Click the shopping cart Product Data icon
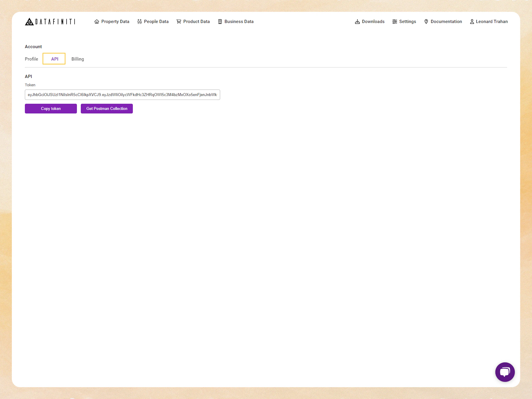 pyautogui.click(x=178, y=22)
